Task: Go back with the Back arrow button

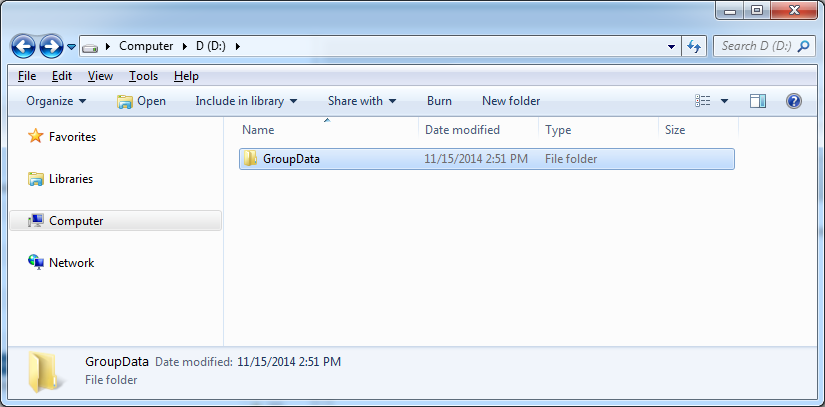Action: (x=23, y=47)
